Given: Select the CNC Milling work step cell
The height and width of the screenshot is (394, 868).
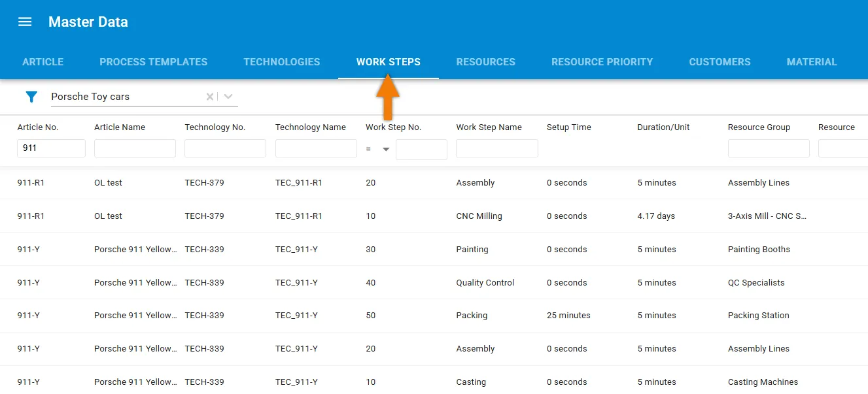Looking at the screenshot, I should (479, 216).
